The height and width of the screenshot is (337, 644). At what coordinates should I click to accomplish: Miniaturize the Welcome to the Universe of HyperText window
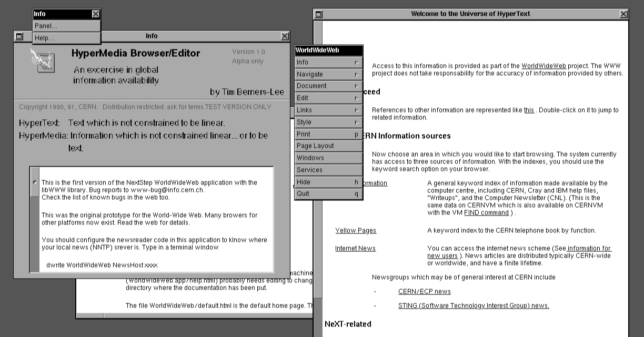tap(318, 14)
